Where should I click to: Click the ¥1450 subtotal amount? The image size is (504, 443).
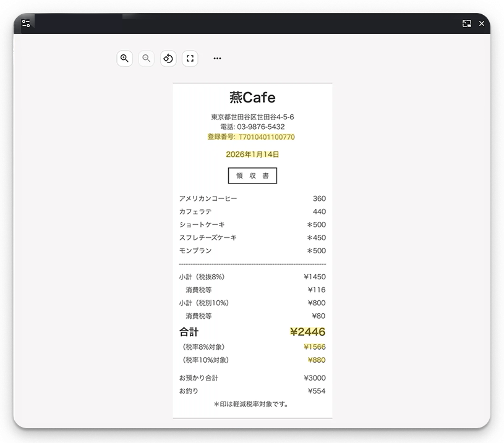pyautogui.click(x=315, y=277)
